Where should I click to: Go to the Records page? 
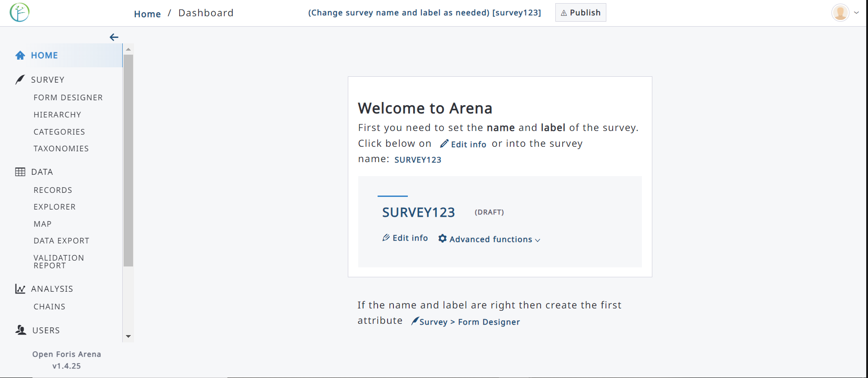tap(53, 190)
